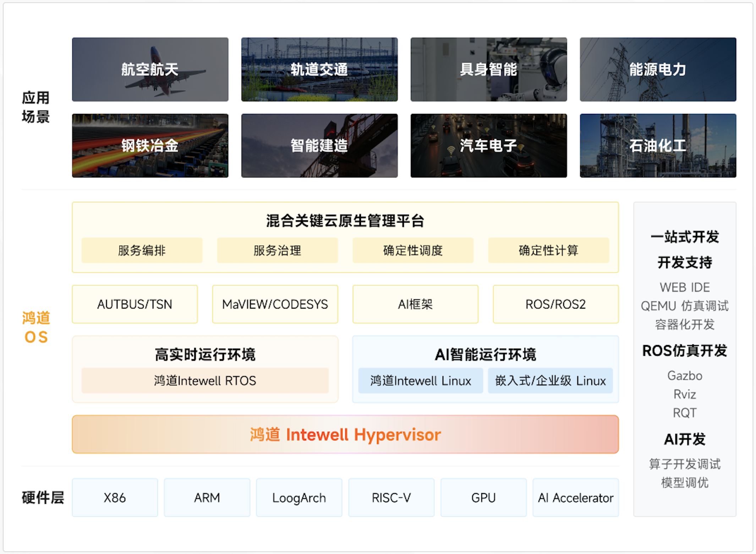Select the QEMU 仿真调试 entry
This screenshot has height=554, width=756.
point(685,306)
